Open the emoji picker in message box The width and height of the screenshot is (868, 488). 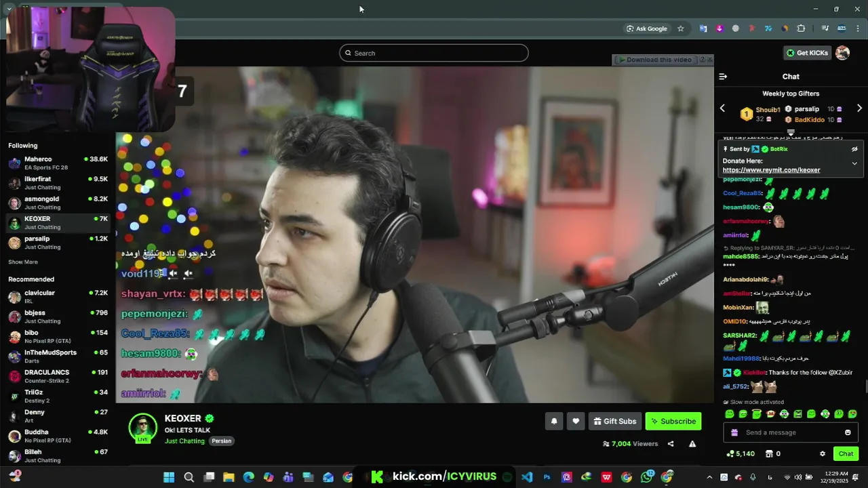coord(848,432)
